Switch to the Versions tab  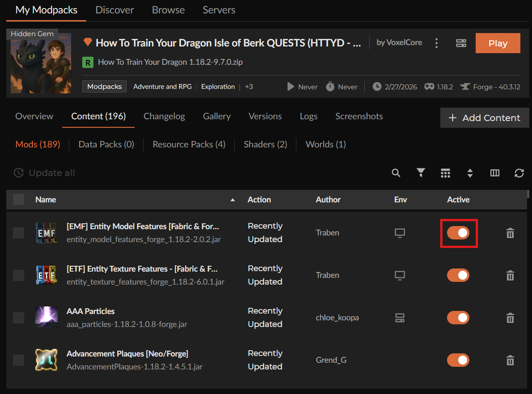click(x=265, y=116)
